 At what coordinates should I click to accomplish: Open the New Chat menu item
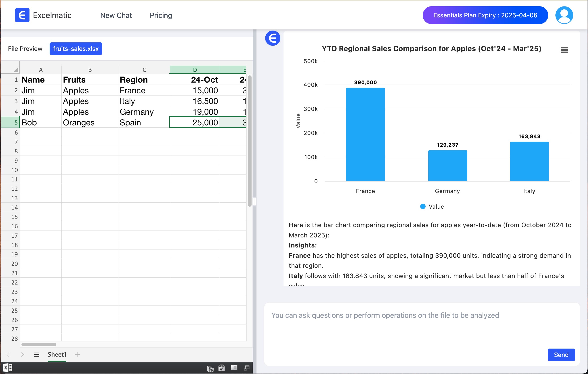click(x=116, y=15)
